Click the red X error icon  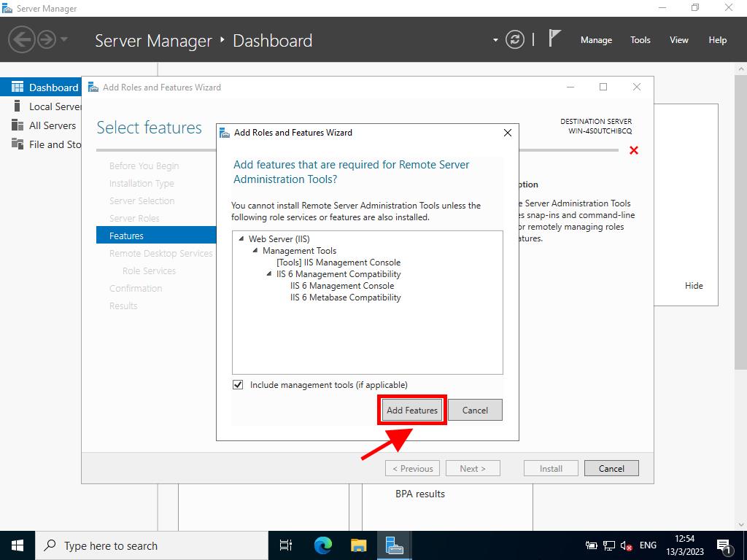coord(634,150)
